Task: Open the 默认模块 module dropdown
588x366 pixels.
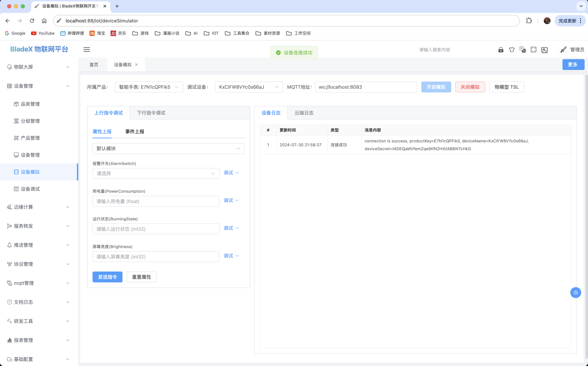Action: (x=168, y=148)
